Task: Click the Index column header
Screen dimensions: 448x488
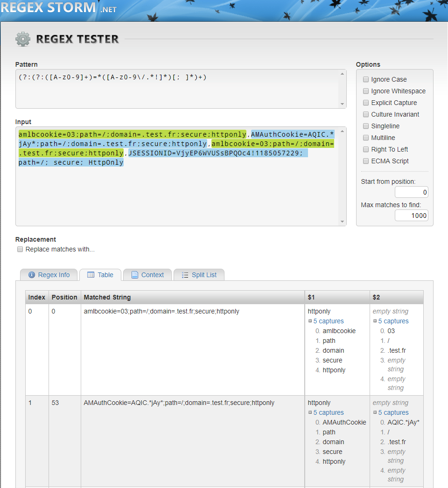Action: (x=37, y=297)
